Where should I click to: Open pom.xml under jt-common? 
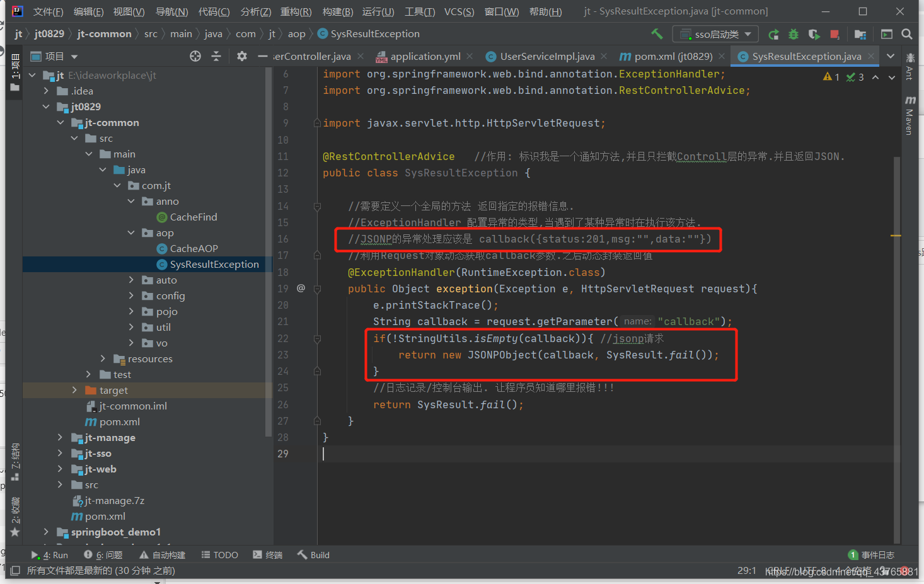point(112,421)
